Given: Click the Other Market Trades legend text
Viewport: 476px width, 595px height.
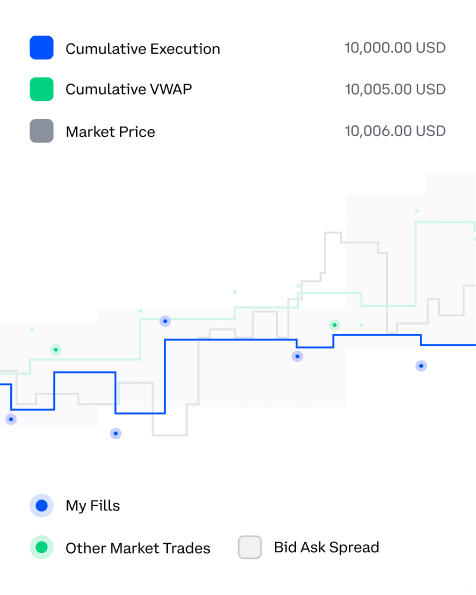Looking at the screenshot, I should pos(138,548).
